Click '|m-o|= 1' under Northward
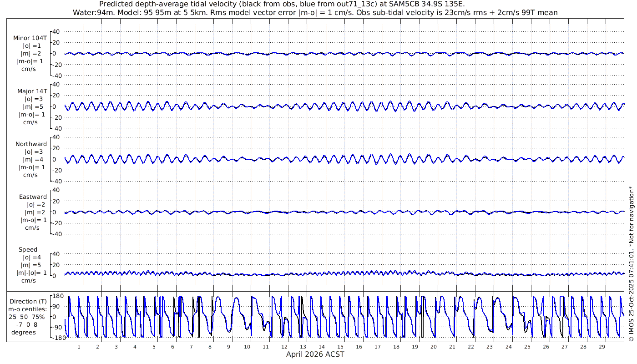Image resolution: width=637 pixels, height=364 pixels. (x=31, y=167)
